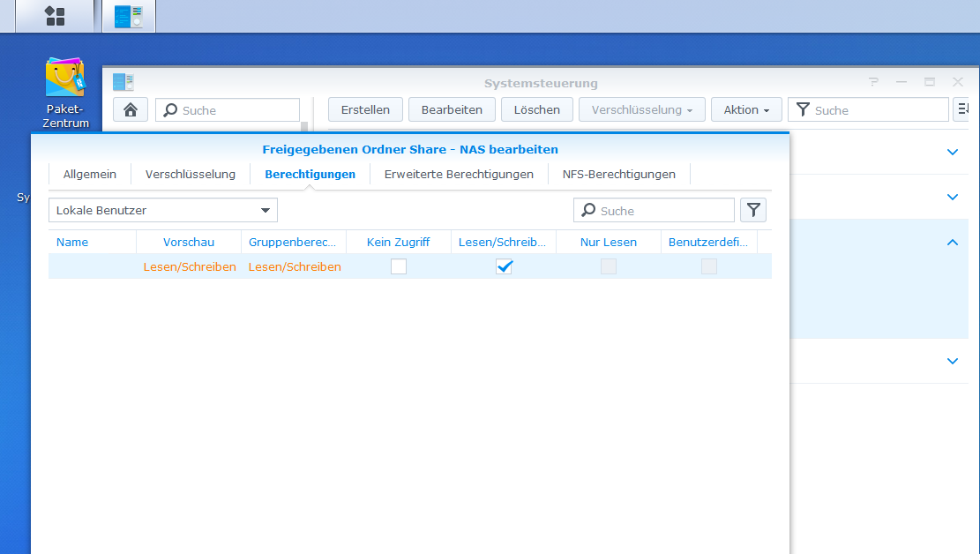Click the Systemsteuerung window title icon
This screenshot has height=554, width=980.
point(123,82)
